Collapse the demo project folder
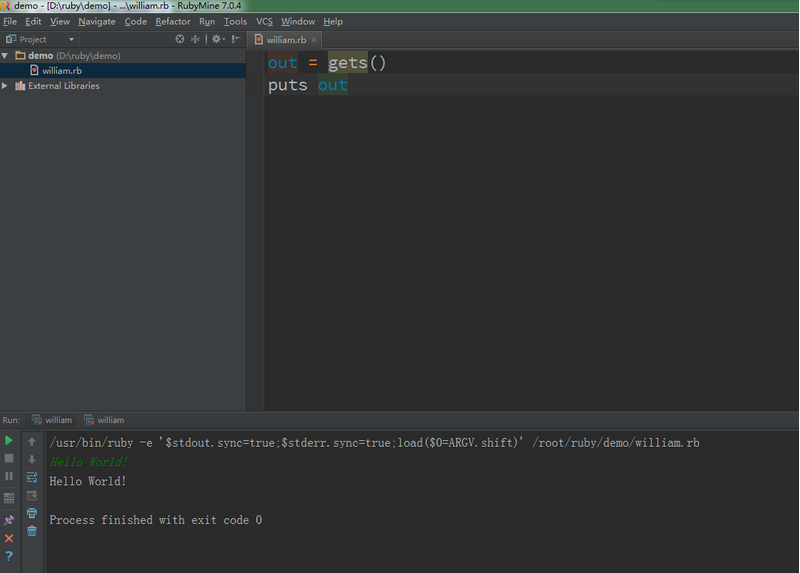The image size is (800, 573). (x=5, y=56)
